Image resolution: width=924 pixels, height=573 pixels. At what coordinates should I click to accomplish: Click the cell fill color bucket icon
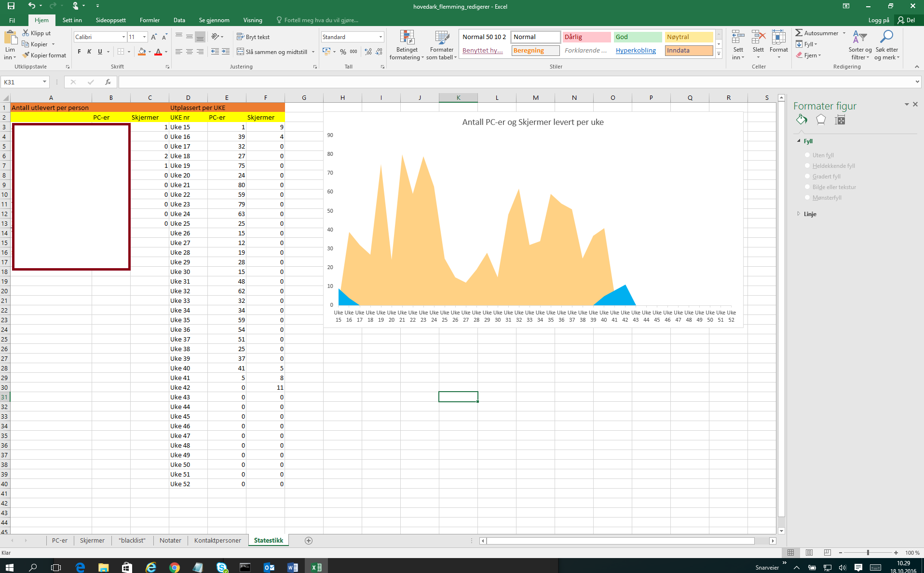coord(142,52)
